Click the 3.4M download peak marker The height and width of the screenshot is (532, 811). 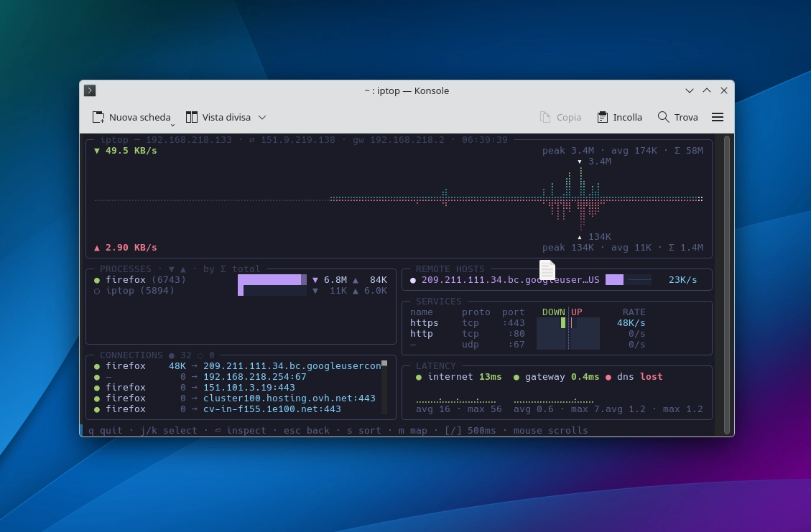(595, 162)
